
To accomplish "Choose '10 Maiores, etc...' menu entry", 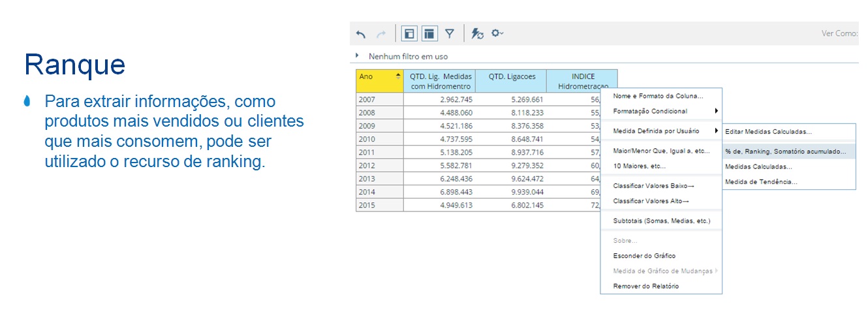I will tap(639, 166).
